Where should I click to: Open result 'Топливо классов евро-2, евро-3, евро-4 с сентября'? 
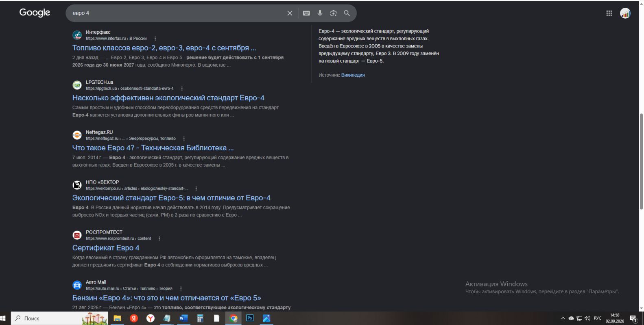(x=164, y=48)
